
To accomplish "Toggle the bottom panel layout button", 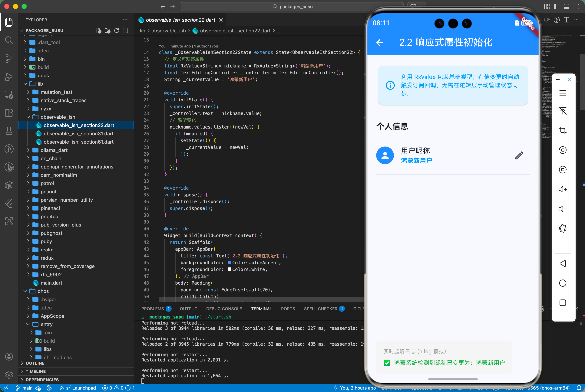I will tap(567, 6).
